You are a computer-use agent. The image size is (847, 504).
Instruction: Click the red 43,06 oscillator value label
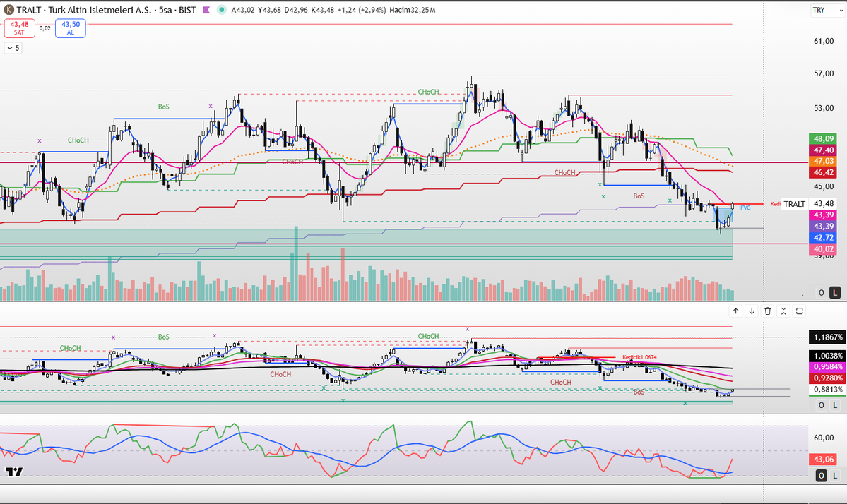[823, 460]
